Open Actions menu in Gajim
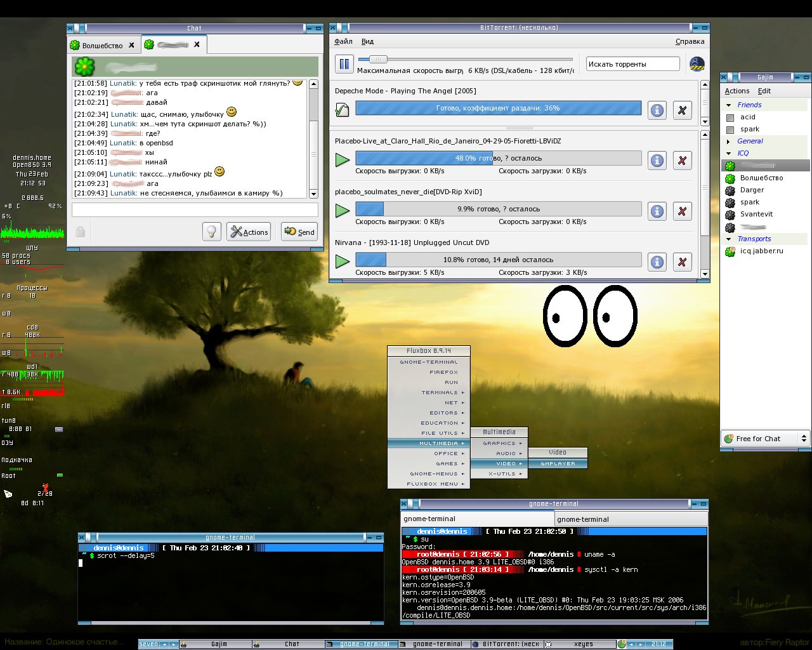Image resolution: width=812 pixels, height=650 pixels. click(737, 91)
